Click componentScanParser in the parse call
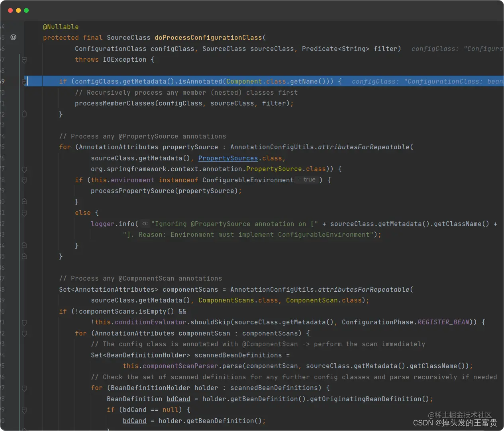Image resolution: width=504 pixels, height=431 pixels. 180,366
